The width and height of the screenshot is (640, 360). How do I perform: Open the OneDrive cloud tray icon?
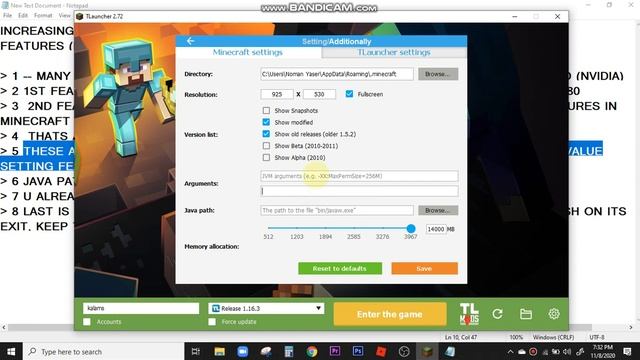pos(522,352)
